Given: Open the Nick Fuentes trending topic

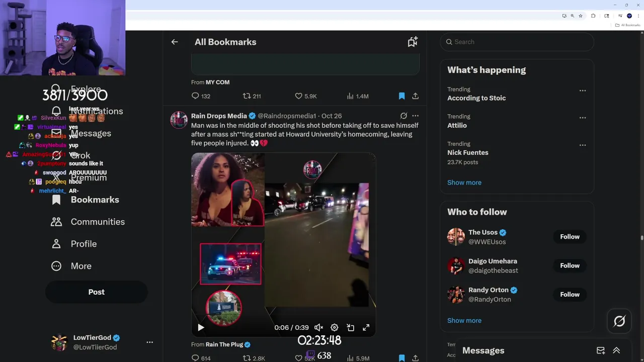Looking at the screenshot, I should [467, 152].
